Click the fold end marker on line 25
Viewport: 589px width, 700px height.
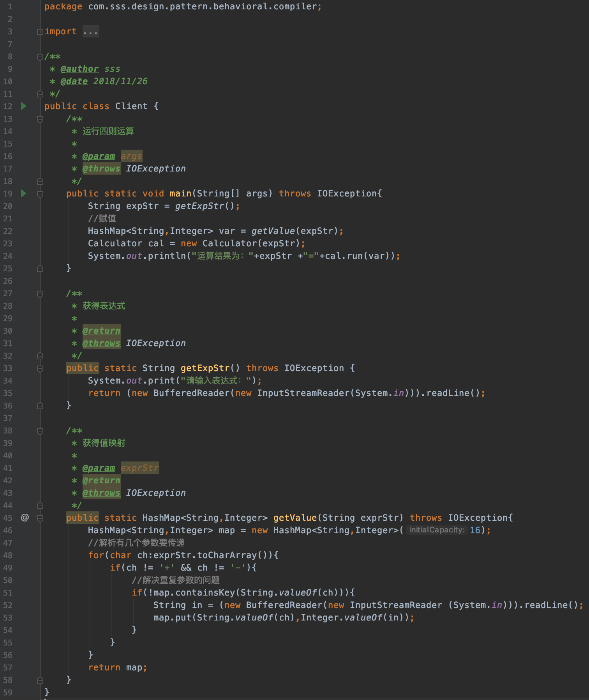(40, 269)
